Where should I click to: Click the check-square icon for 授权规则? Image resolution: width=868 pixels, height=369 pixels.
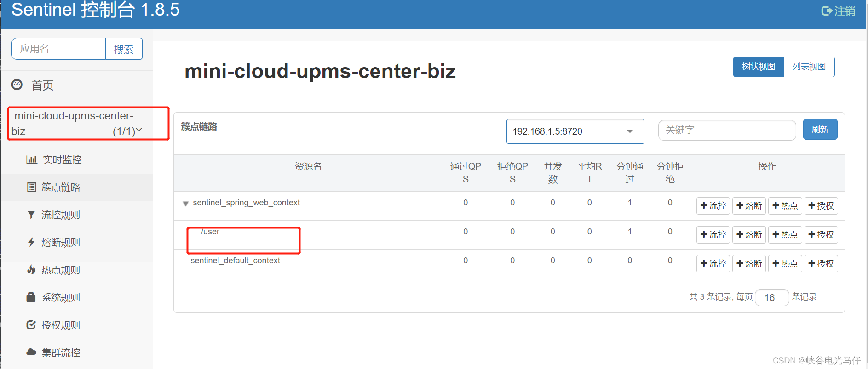(x=31, y=325)
